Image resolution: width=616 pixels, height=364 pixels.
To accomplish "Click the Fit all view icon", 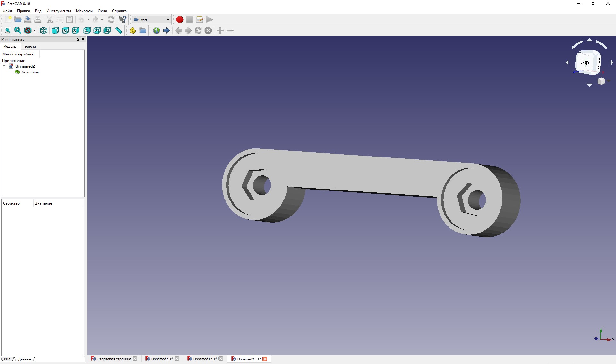I will [8, 30].
